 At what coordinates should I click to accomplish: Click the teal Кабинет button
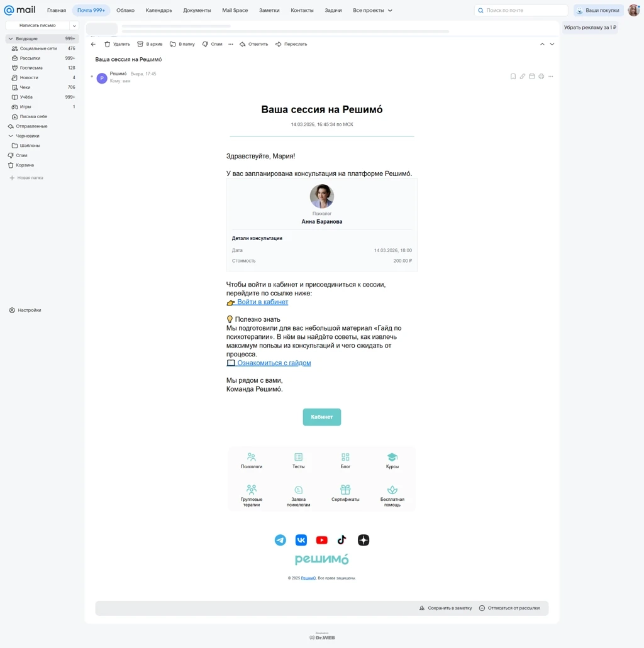[322, 417]
